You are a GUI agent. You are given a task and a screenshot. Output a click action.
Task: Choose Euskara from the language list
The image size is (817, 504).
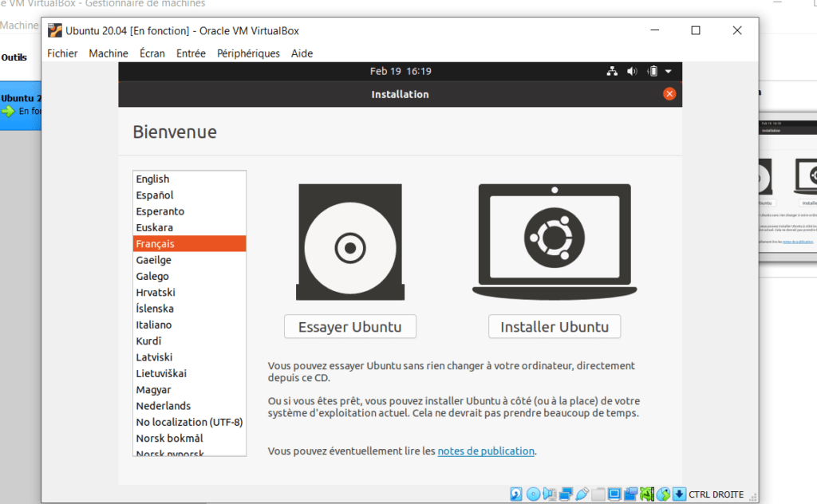190,227
